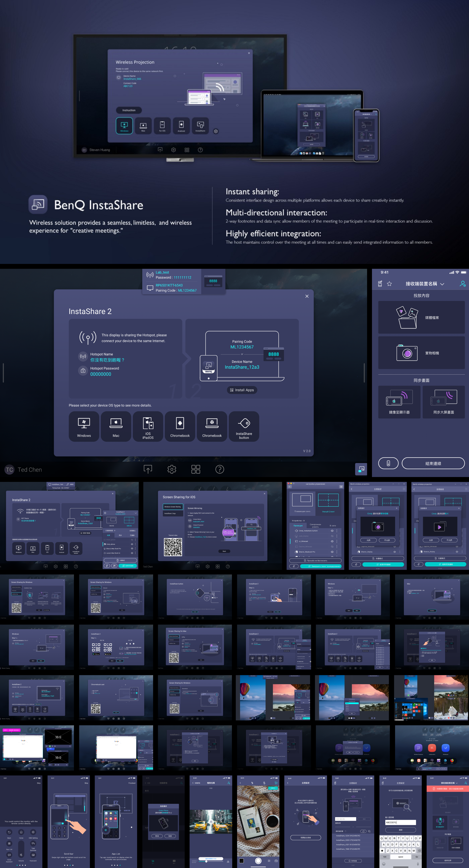Screen dimensions: 469x868
Task: Expand the 接收端裝置名稱 dropdown chevron
Action: (x=442, y=284)
